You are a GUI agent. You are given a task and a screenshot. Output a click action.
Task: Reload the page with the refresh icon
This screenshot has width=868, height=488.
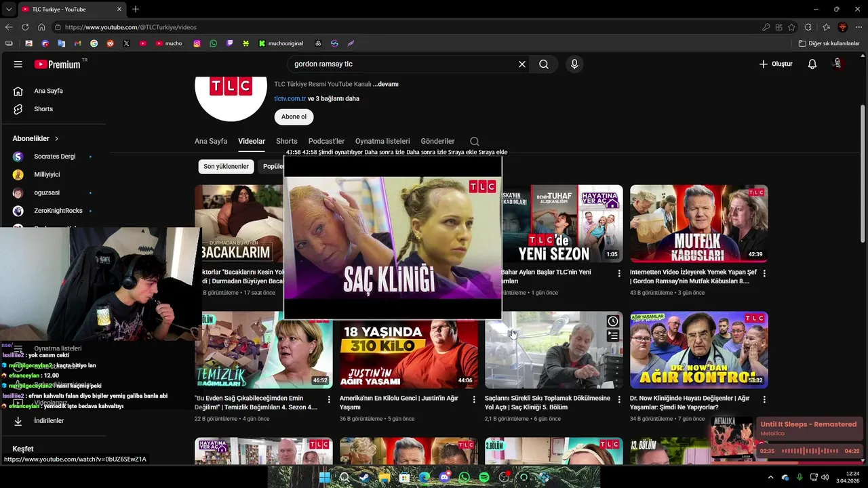pos(25,27)
